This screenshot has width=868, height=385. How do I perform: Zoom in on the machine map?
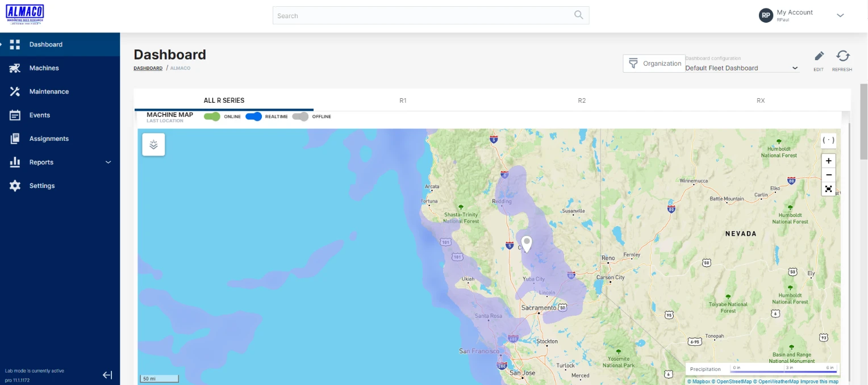[828, 161]
